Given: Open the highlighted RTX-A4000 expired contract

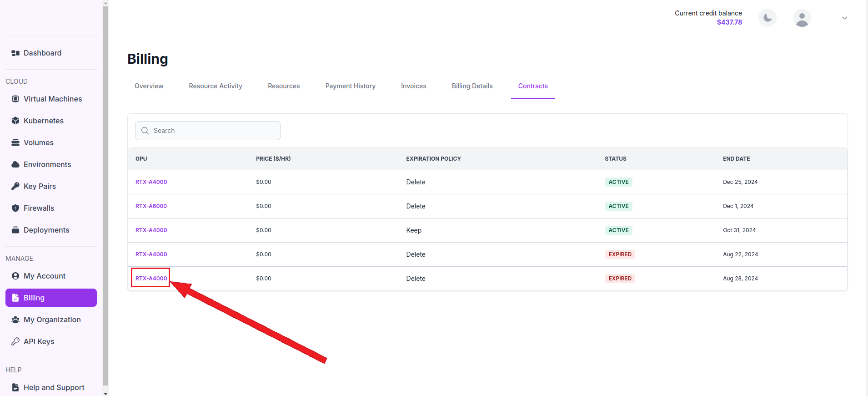Looking at the screenshot, I should point(151,278).
